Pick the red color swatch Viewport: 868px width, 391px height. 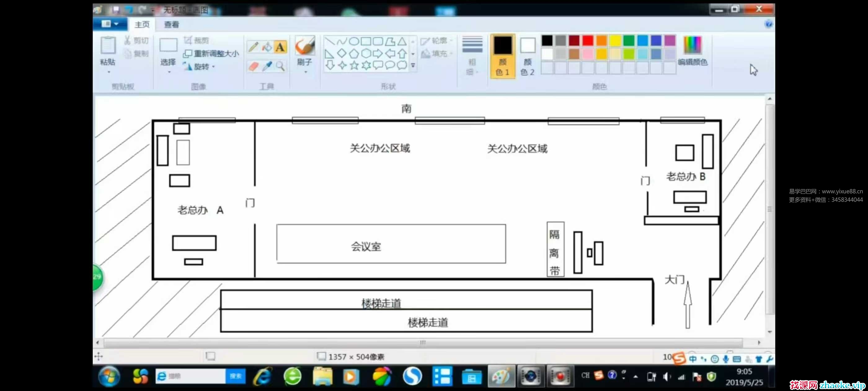(588, 40)
